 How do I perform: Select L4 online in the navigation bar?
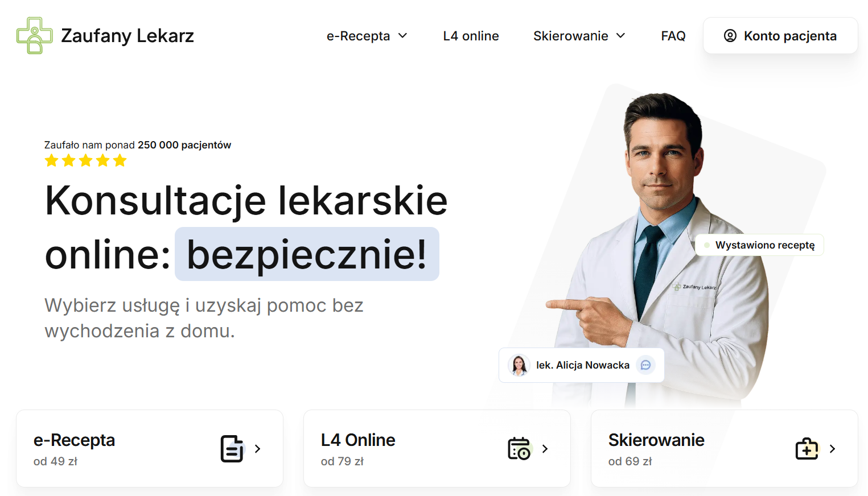(x=471, y=35)
